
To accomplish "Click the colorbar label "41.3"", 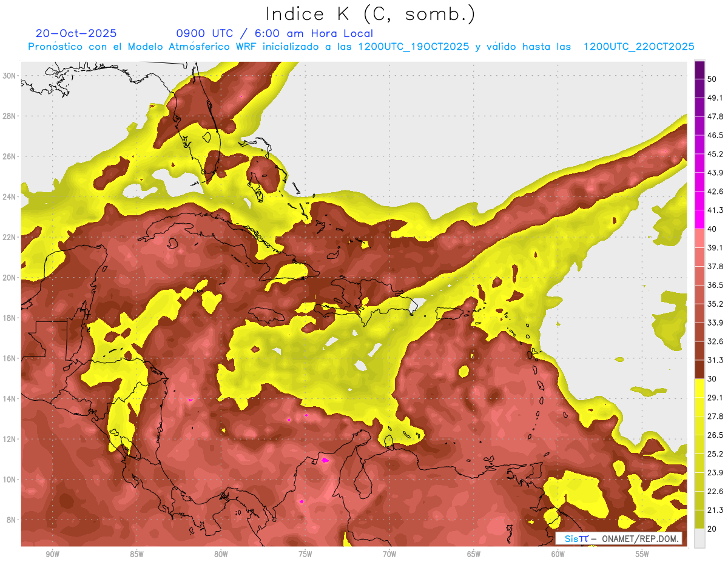I will click(x=715, y=210).
